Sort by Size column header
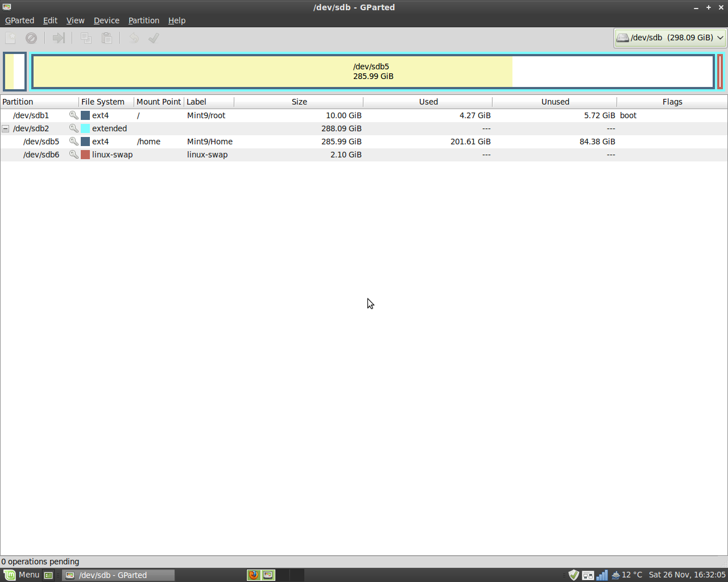Screen dimensions: 728x582 [x=299, y=102]
